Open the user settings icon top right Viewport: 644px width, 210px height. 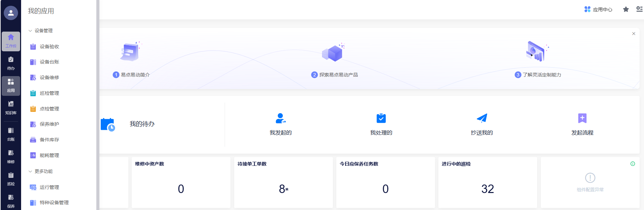click(x=639, y=10)
